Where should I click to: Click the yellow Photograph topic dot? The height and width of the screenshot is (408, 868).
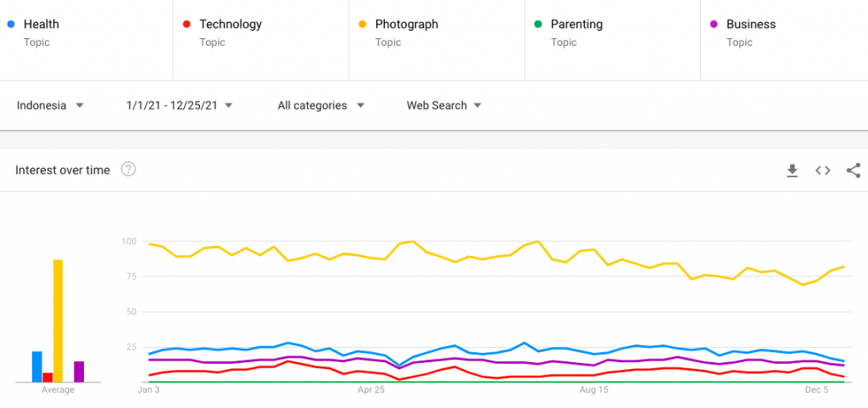click(x=362, y=25)
